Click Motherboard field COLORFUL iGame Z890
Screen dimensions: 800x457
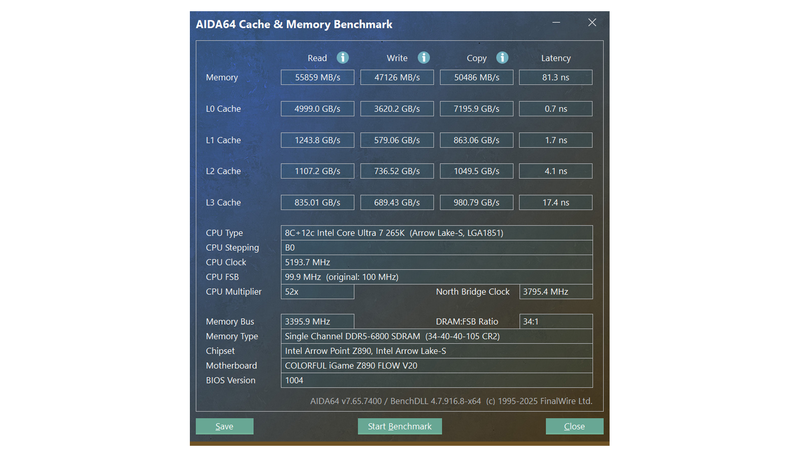tap(437, 366)
